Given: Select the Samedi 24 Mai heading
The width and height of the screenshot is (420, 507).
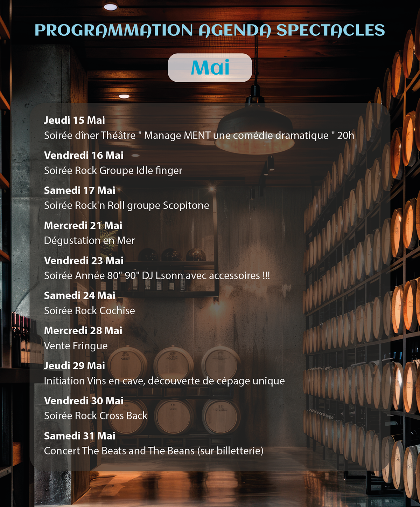Looking at the screenshot, I should [79, 295].
